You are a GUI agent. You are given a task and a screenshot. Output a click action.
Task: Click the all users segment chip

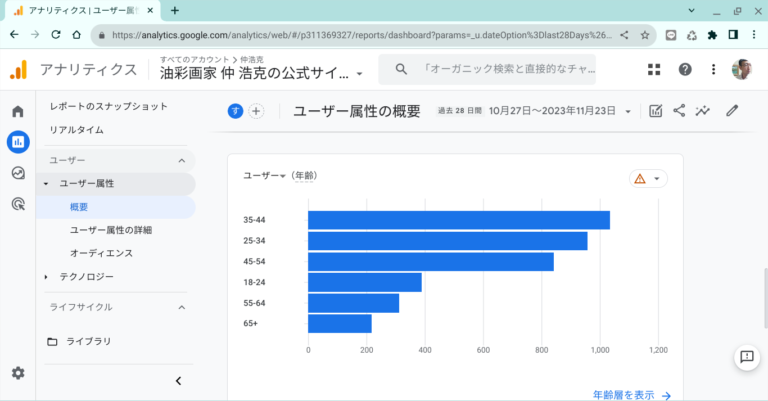tap(235, 111)
